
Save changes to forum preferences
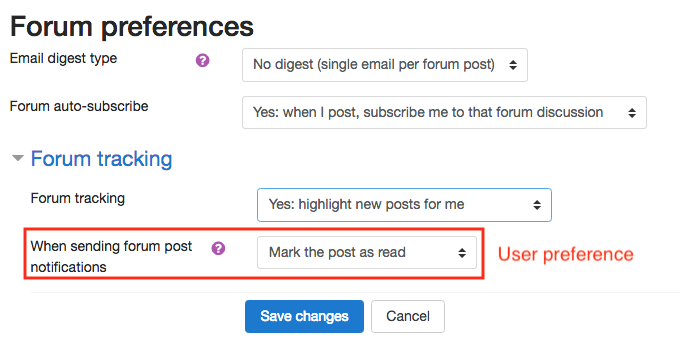(304, 316)
